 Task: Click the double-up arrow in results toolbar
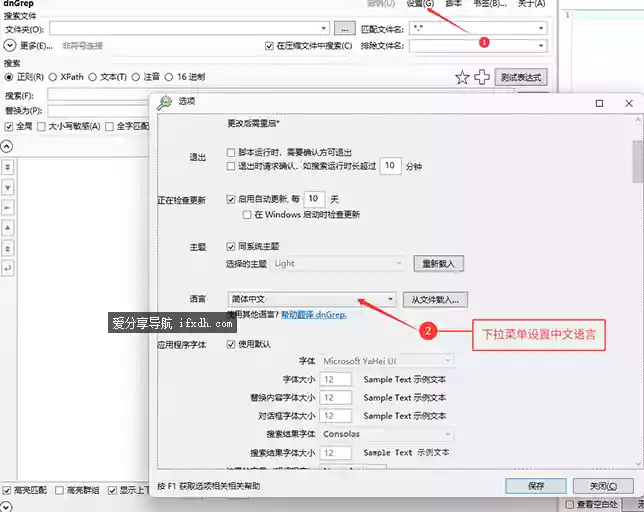point(8,248)
